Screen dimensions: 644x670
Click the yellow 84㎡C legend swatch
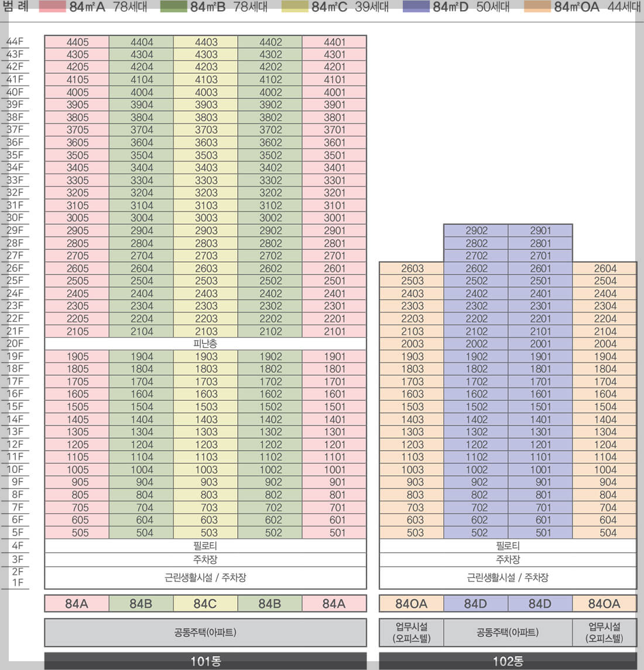pyautogui.click(x=295, y=6)
